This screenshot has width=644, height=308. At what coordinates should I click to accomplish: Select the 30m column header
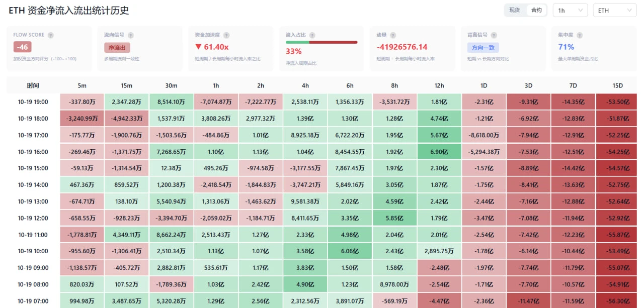pos(171,85)
